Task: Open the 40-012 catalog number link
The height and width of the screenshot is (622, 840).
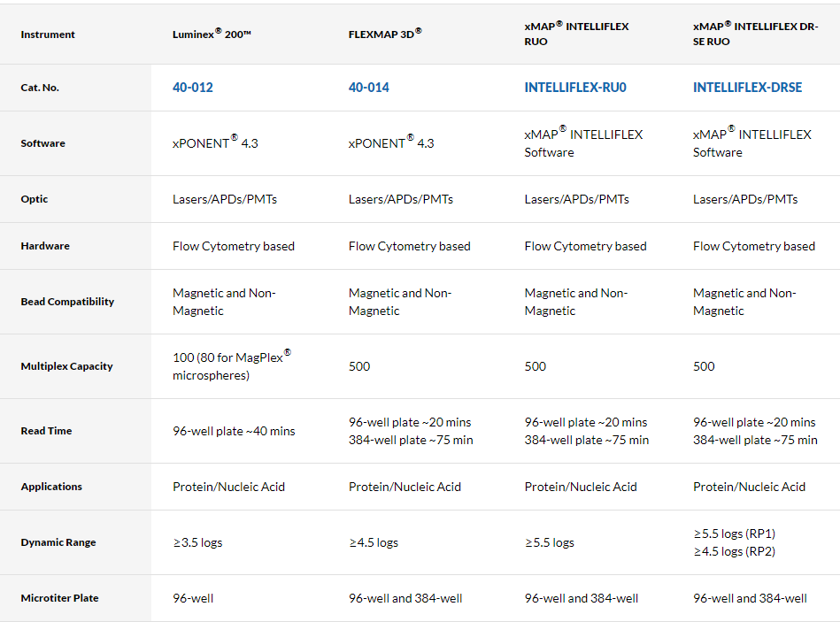Action: [x=192, y=88]
